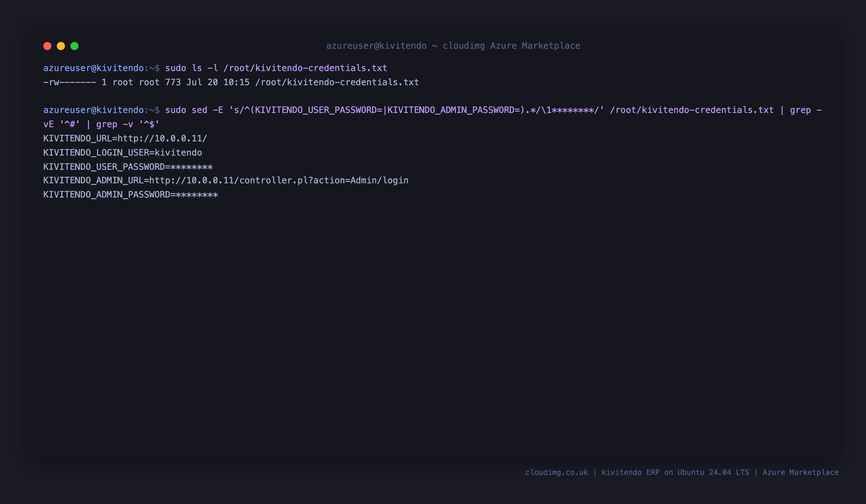Click the green maximize window dot
This screenshot has height=504, width=866.
tap(74, 46)
